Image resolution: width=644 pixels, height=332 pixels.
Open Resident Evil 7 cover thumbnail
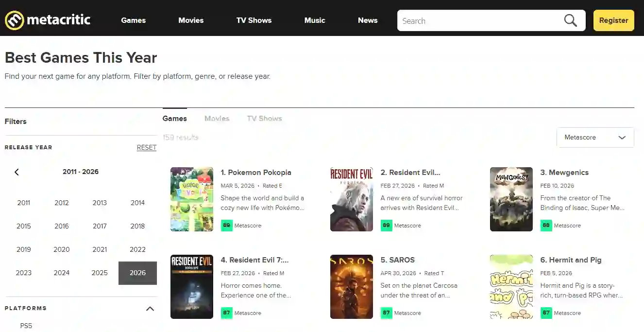[192, 287]
